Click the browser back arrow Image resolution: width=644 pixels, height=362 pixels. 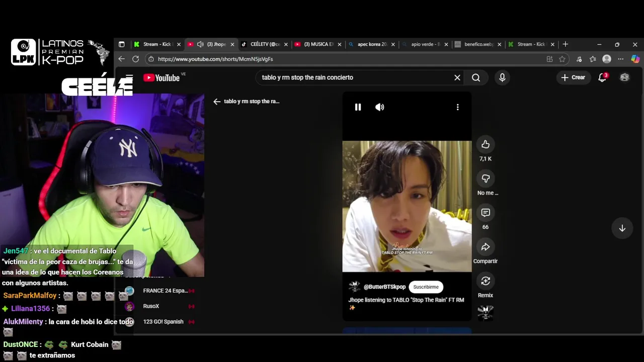pyautogui.click(x=121, y=59)
